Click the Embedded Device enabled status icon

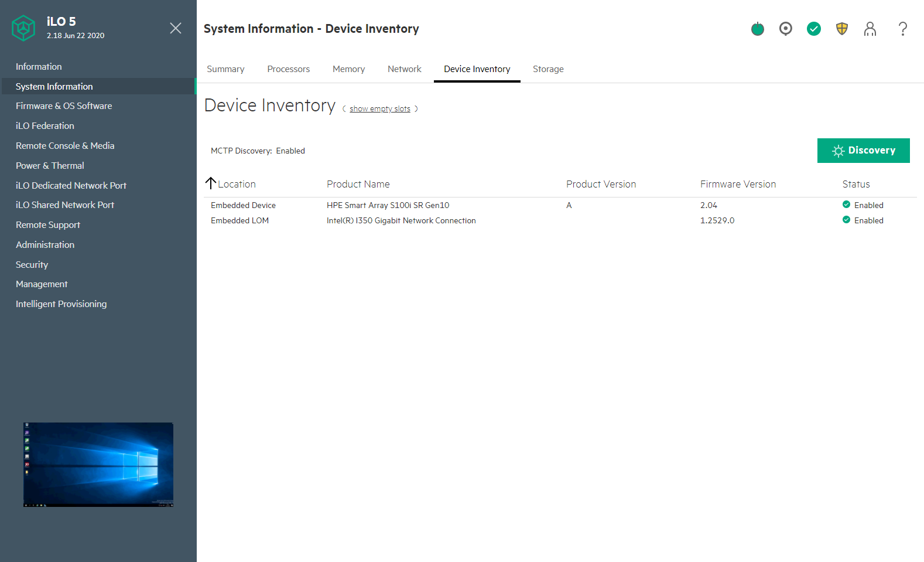pos(846,205)
